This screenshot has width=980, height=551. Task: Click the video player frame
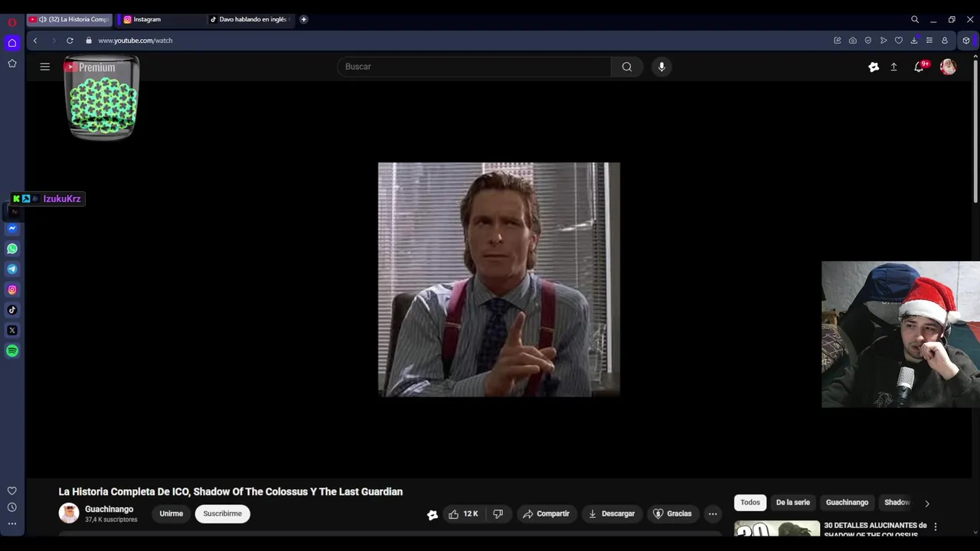499,279
